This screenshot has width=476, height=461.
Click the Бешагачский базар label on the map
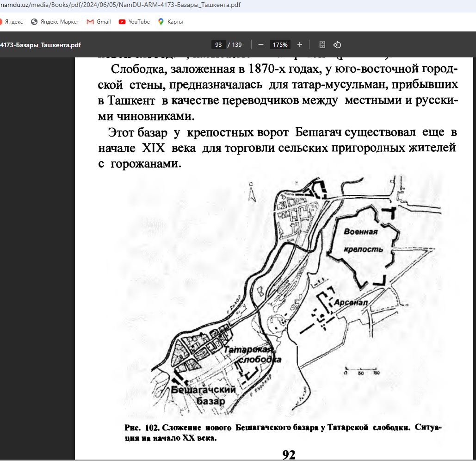pos(204,395)
